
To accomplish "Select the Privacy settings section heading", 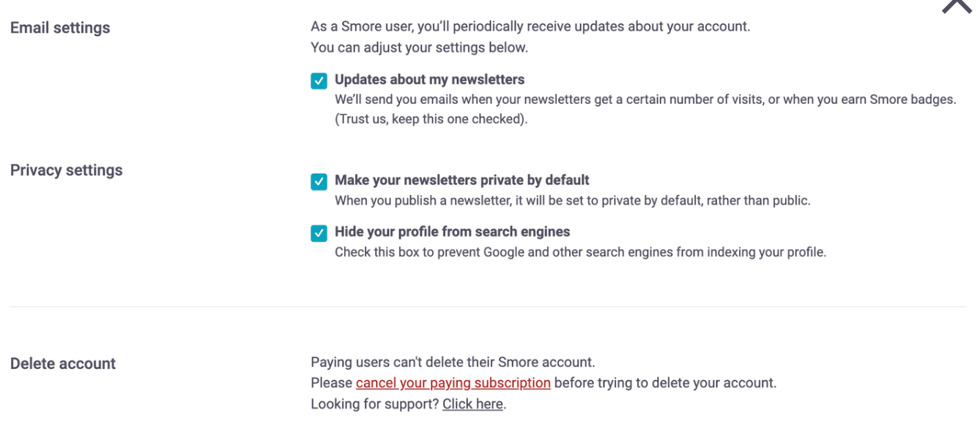I will (66, 170).
